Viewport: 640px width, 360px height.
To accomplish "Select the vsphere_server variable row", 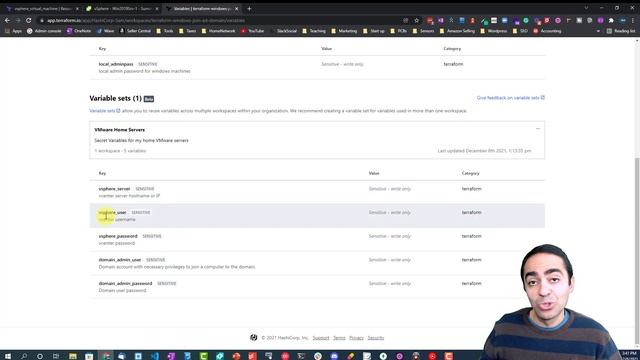I will pos(317,192).
